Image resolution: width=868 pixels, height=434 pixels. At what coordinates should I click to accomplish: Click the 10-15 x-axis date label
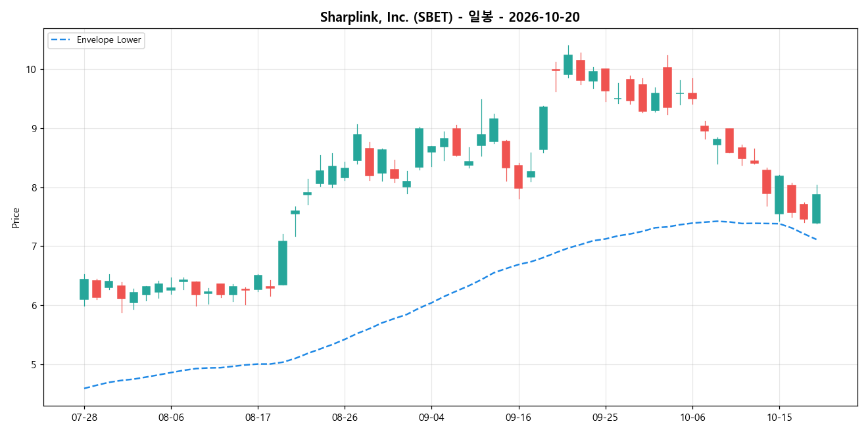click(x=779, y=418)
